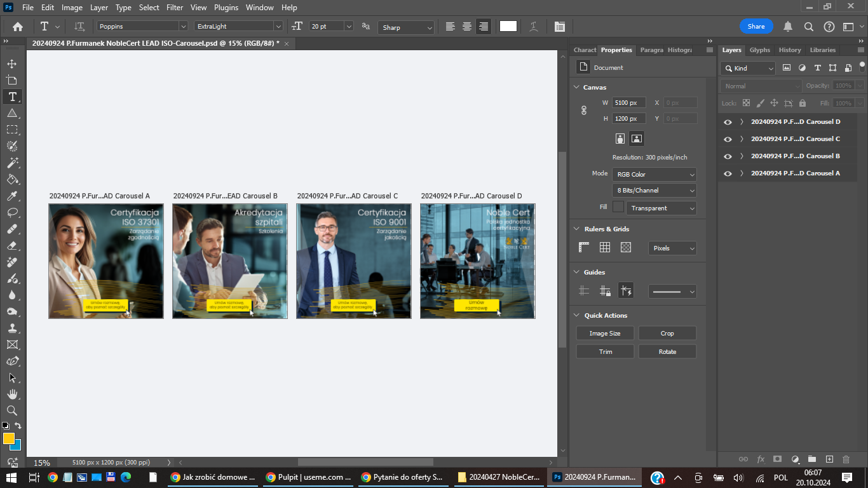Switch to the History tab
Viewport: 868px width, 488px height.
790,50
